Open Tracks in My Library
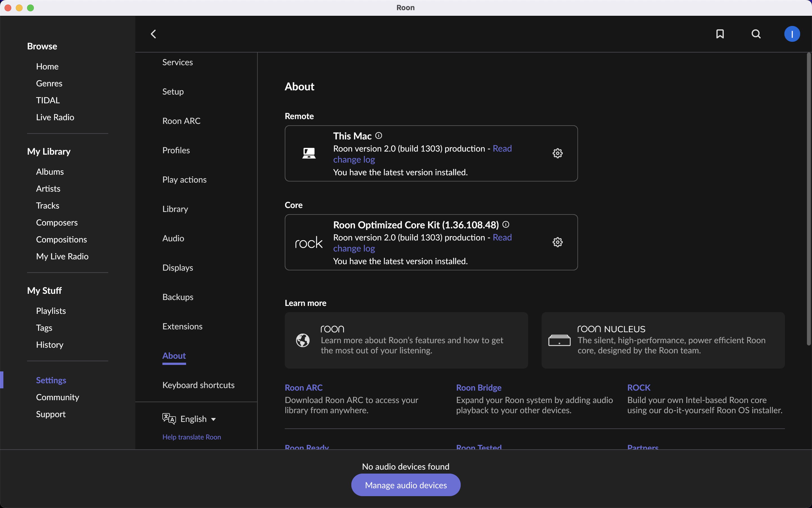 (x=47, y=206)
